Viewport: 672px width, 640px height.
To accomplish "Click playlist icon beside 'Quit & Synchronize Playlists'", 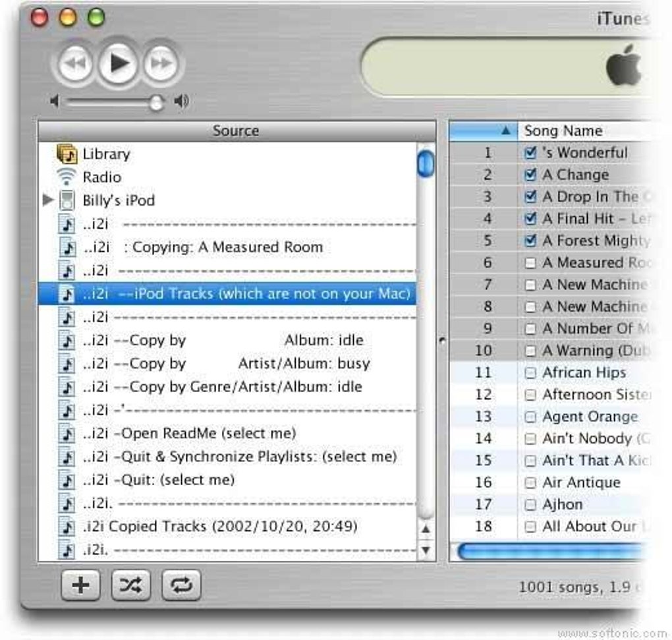I will click(x=67, y=457).
